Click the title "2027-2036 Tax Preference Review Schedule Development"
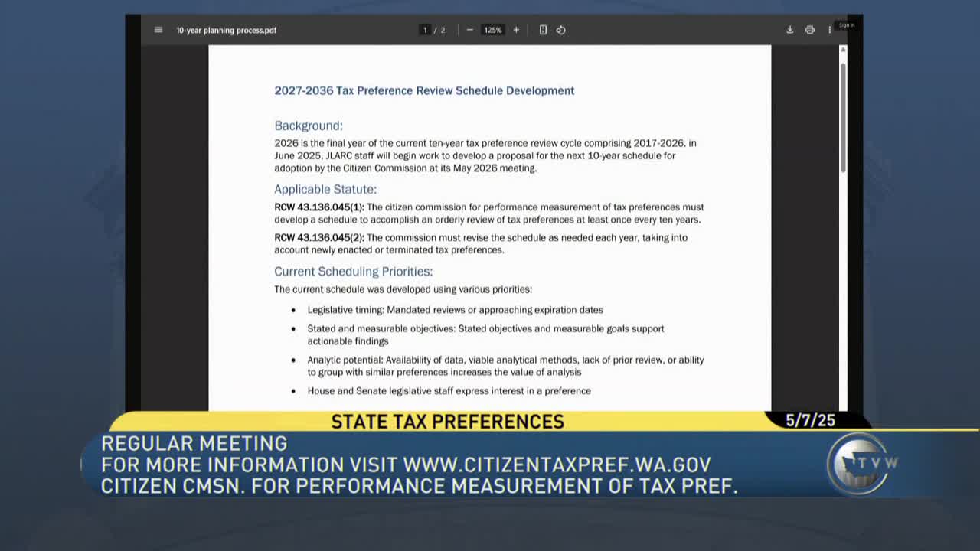Viewport: 980px width, 551px height. pos(424,90)
